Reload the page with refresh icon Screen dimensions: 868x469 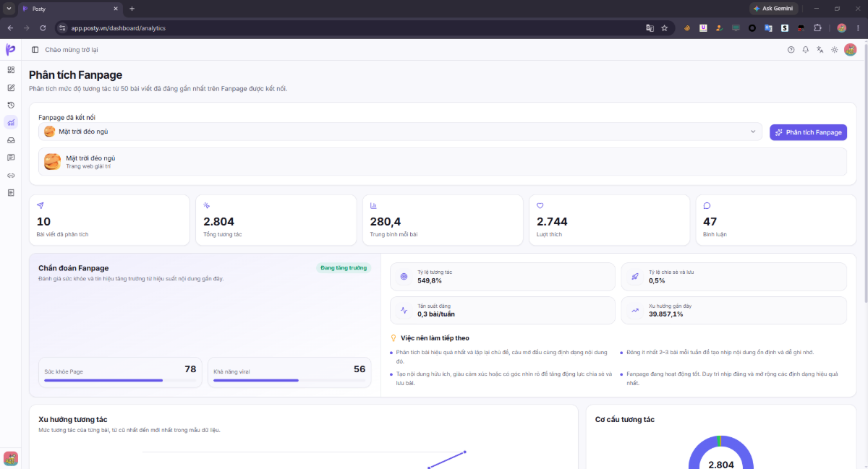pyautogui.click(x=43, y=28)
